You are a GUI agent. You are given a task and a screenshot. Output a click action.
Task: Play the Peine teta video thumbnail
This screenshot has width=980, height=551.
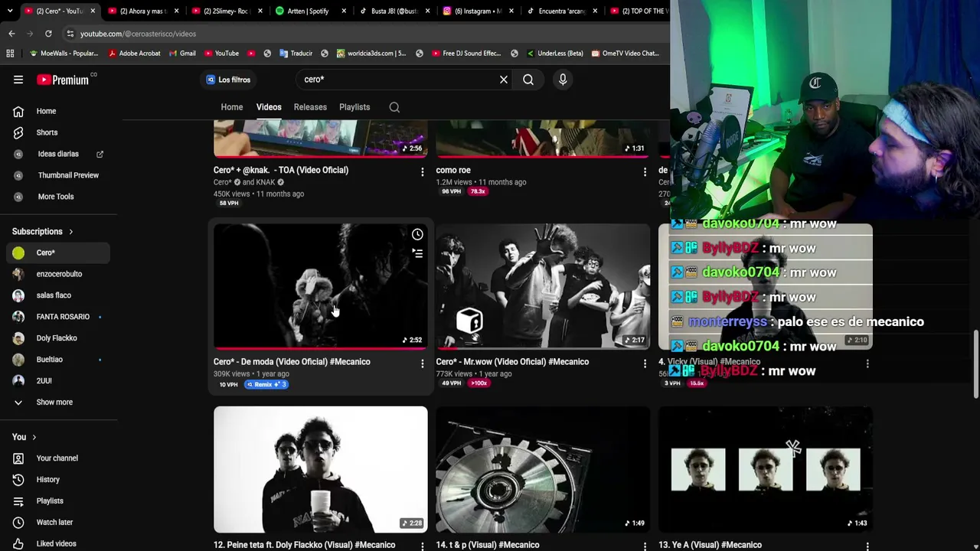(321, 469)
